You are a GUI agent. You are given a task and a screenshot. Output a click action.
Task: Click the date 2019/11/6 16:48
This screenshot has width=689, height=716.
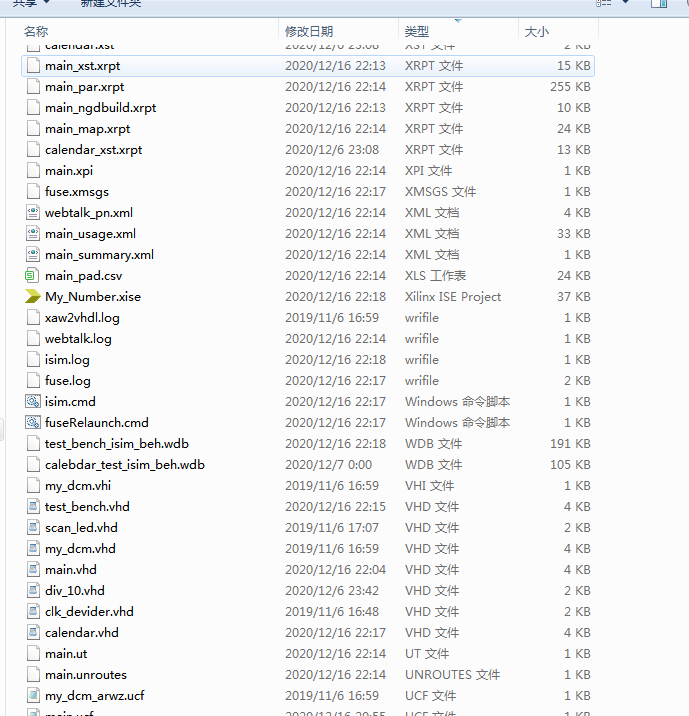click(332, 612)
